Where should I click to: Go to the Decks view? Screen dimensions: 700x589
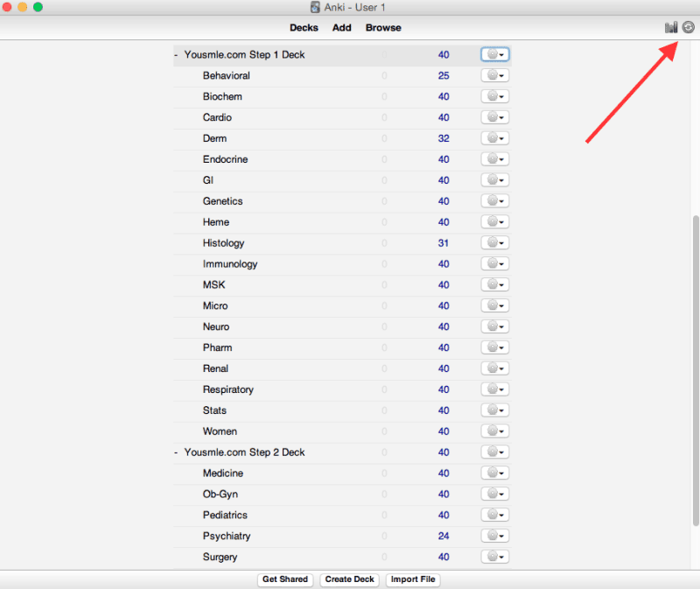(304, 28)
